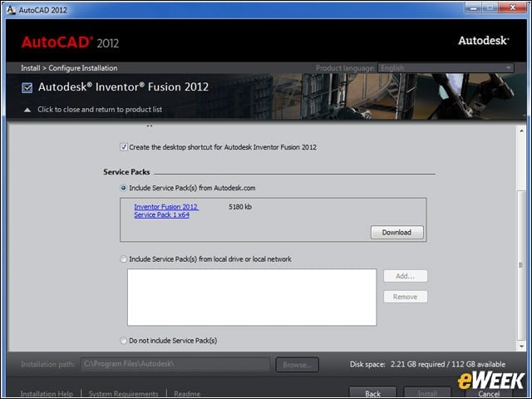532x399 pixels.
Task: Click the Browse... button
Action: point(297,365)
